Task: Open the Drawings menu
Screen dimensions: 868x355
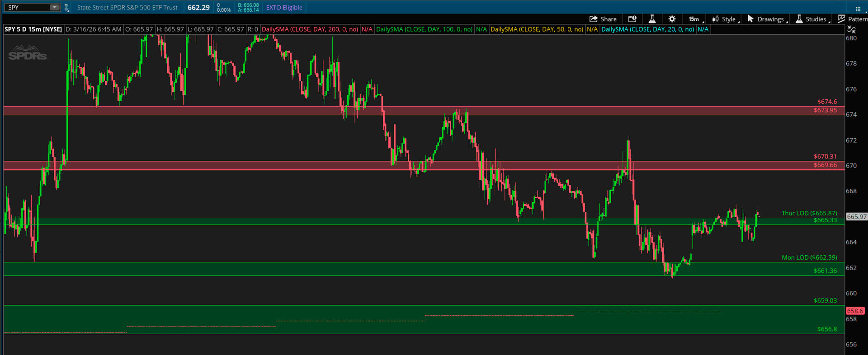Action: tap(771, 19)
